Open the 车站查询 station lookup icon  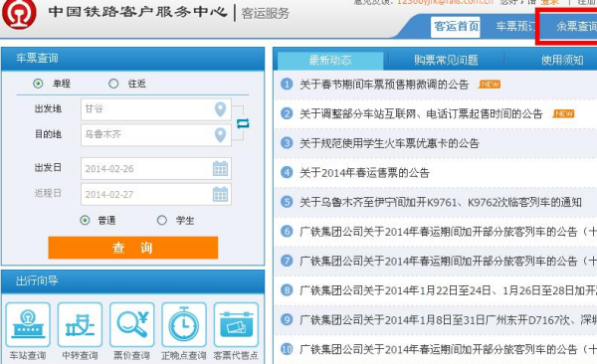[x=28, y=325]
